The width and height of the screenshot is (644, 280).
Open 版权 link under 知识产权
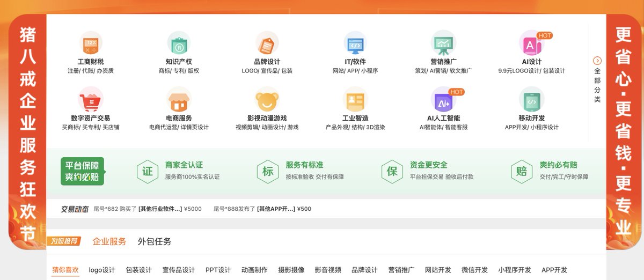coord(193,71)
